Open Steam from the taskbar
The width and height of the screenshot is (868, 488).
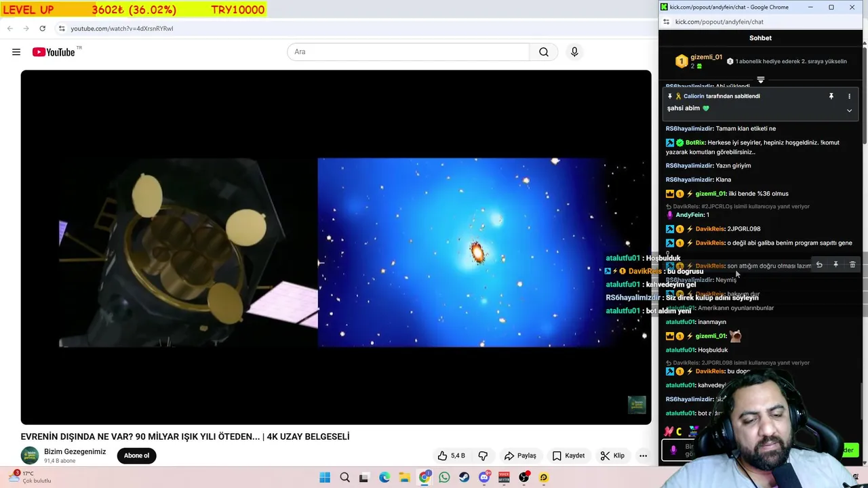[464, 478]
